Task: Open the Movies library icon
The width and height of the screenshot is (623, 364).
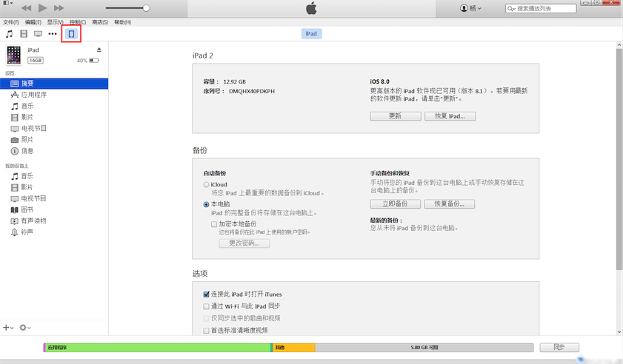Action: tap(24, 34)
